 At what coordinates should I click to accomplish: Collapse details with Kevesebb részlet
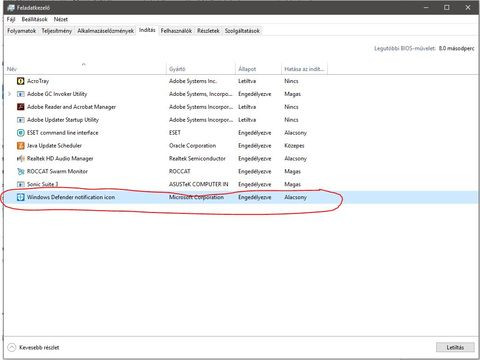(33, 347)
